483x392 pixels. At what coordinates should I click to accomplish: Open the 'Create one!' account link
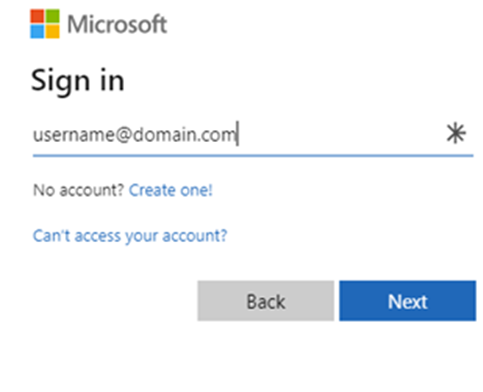click(171, 190)
